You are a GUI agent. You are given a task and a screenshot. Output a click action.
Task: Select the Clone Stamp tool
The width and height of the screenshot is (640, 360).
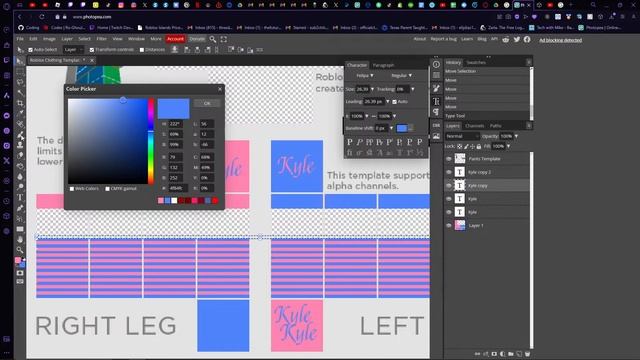(x=20, y=145)
